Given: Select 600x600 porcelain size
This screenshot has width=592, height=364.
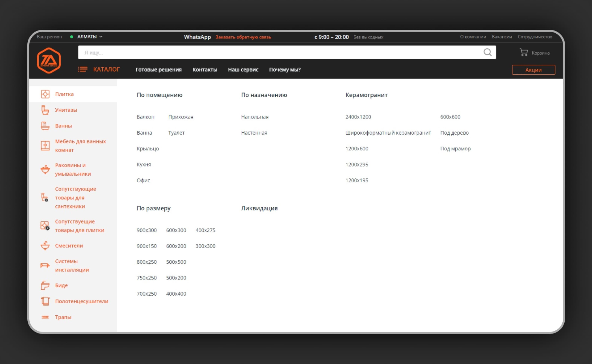Looking at the screenshot, I should pos(450,117).
